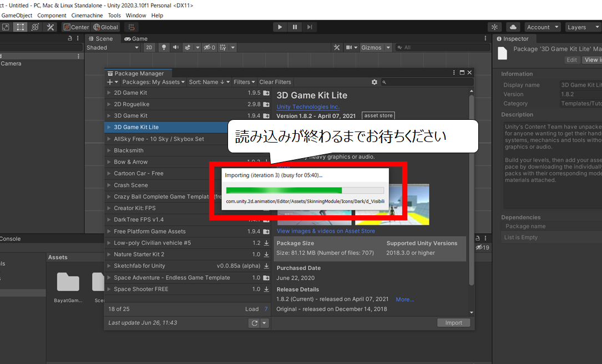The width and height of the screenshot is (602, 364).
Task: Open collaboration services icon
Action: coord(494,27)
